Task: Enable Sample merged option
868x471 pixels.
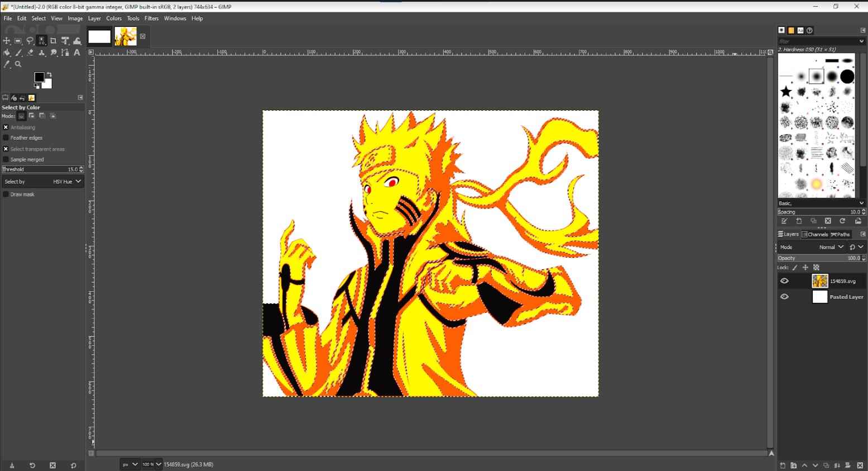Action: [x=6, y=159]
